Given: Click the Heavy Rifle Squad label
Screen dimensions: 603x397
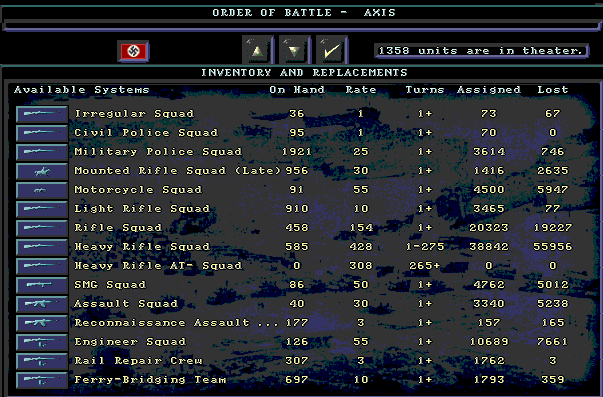Looking at the screenshot, I should pyautogui.click(x=142, y=247).
